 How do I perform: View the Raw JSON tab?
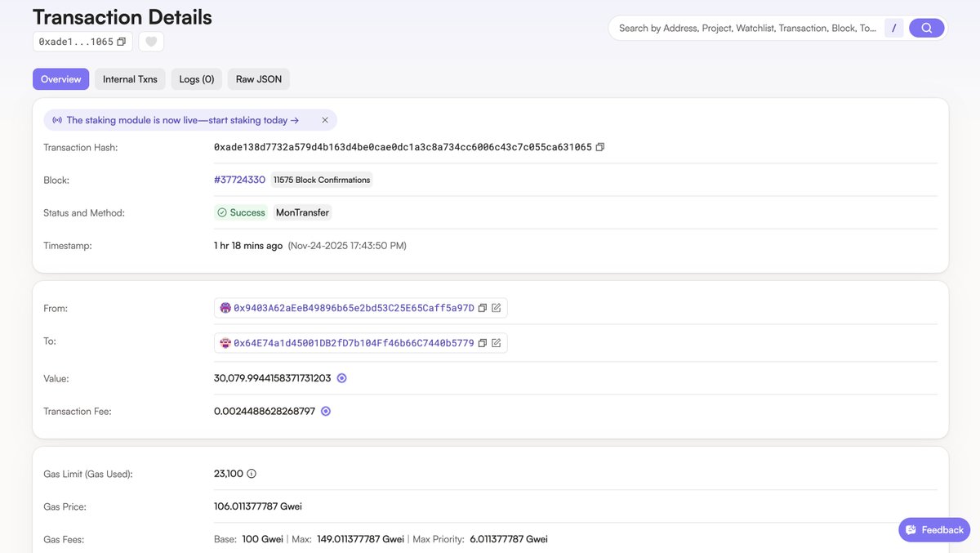coord(259,79)
